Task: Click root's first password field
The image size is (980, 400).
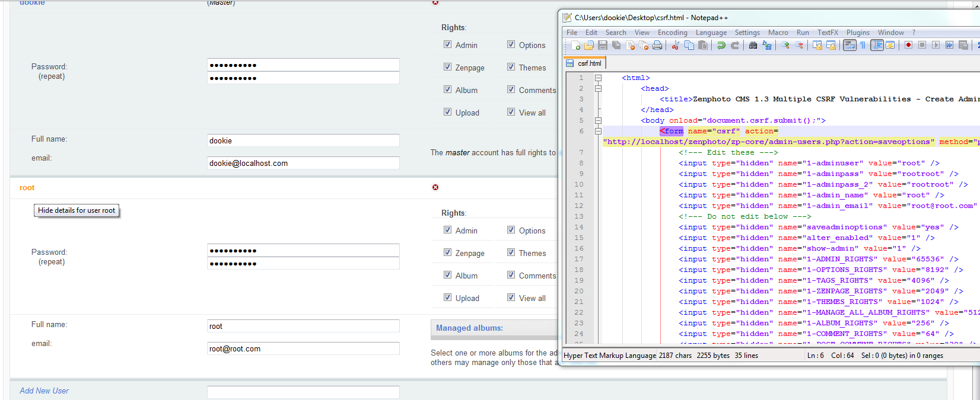Action: tap(303, 250)
